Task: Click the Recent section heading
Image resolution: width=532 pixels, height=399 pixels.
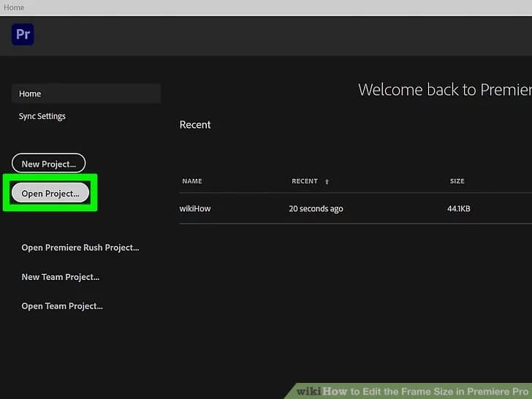Action: click(195, 125)
